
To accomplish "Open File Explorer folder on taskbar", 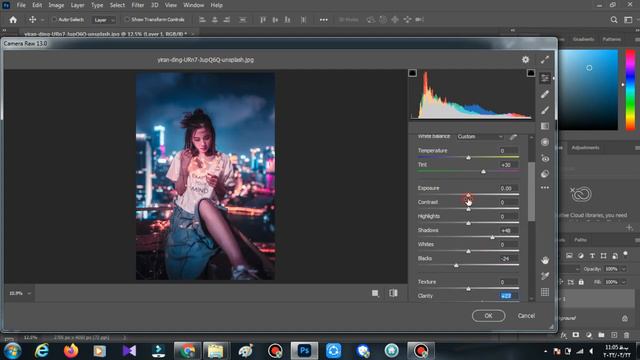I will coord(215,351).
